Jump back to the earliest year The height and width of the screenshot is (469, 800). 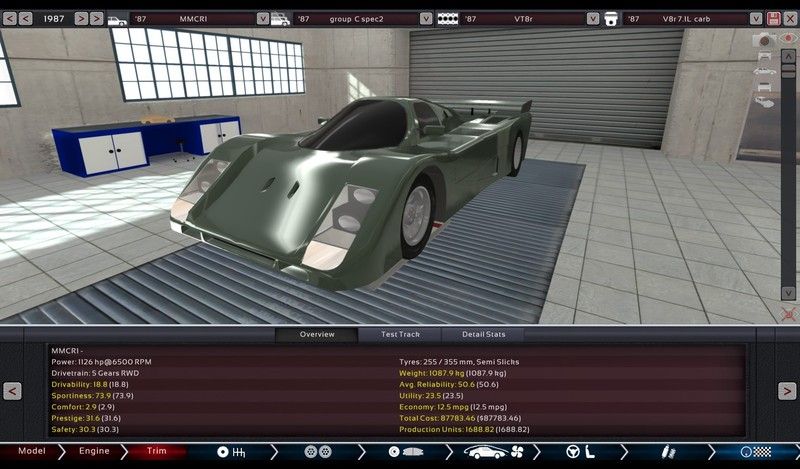[x=9, y=19]
